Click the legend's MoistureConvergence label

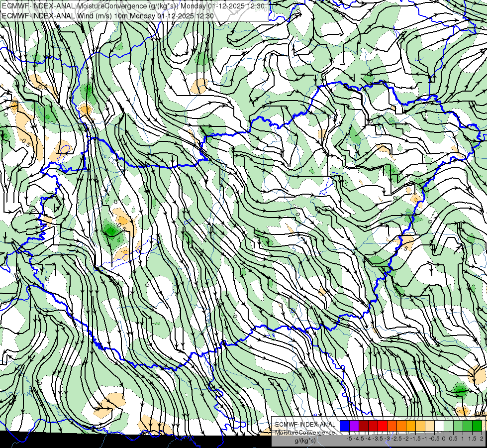pos(305,433)
